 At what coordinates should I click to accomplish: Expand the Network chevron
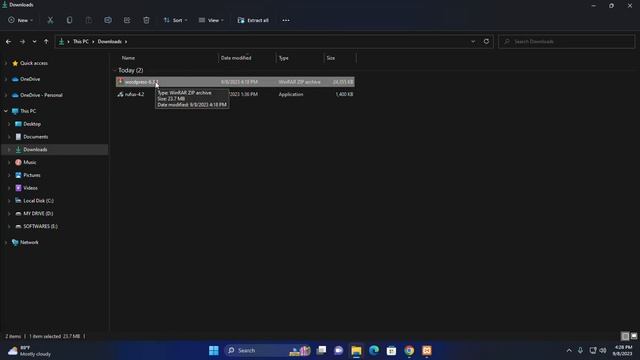point(6,242)
